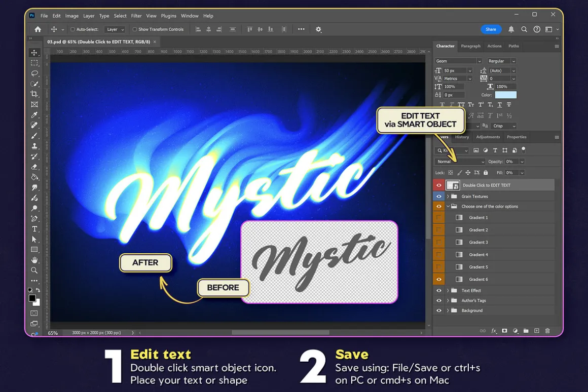Image resolution: width=588 pixels, height=392 pixels.
Task: Hide the Grain Textures group
Action: pyautogui.click(x=439, y=197)
